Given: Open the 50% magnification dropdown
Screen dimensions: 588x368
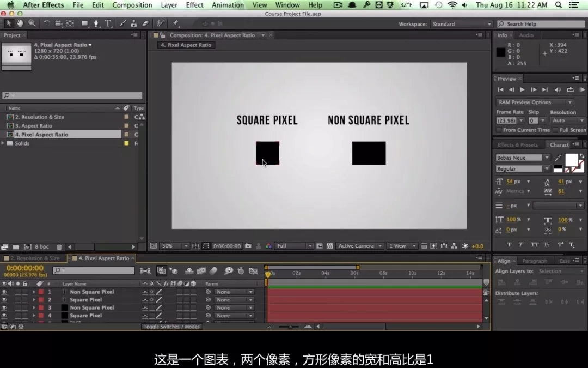Looking at the screenshot, I should pos(174,246).
